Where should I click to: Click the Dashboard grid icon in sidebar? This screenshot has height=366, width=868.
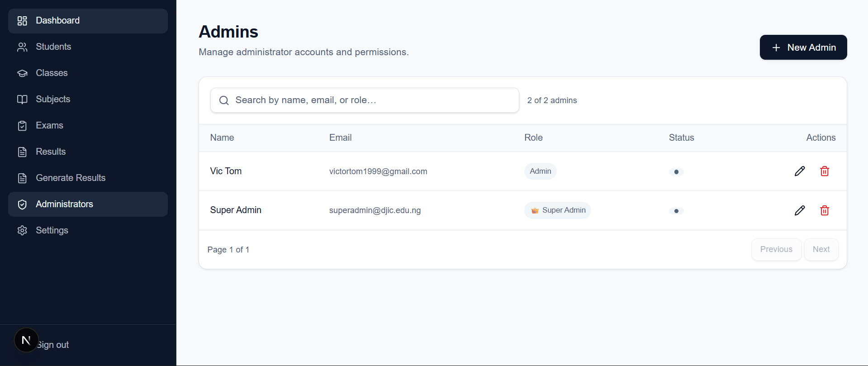click(x=22, y=21)
